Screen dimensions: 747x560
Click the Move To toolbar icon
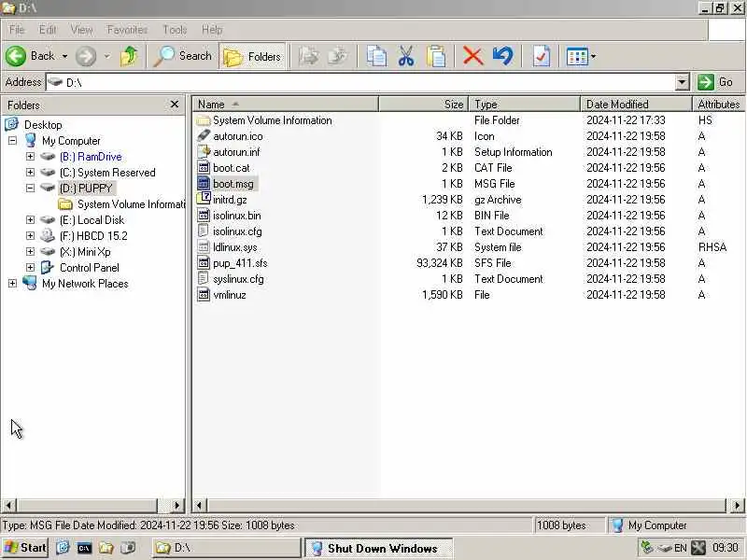309,56
